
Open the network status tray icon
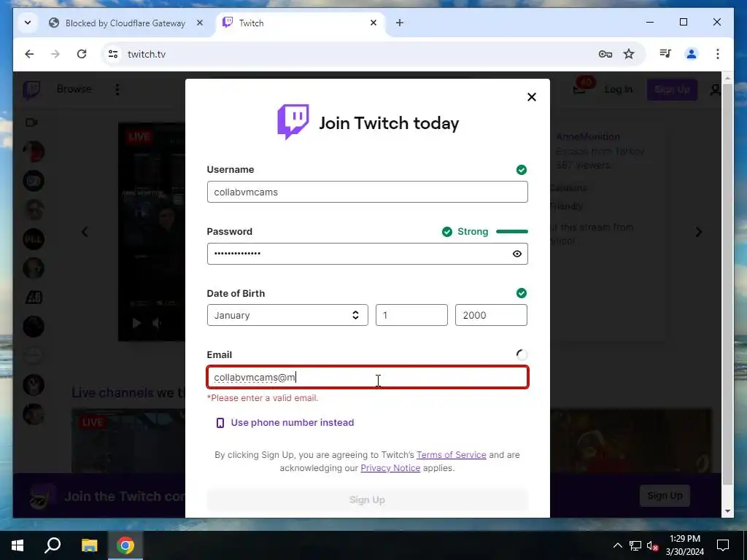[635, 545]
